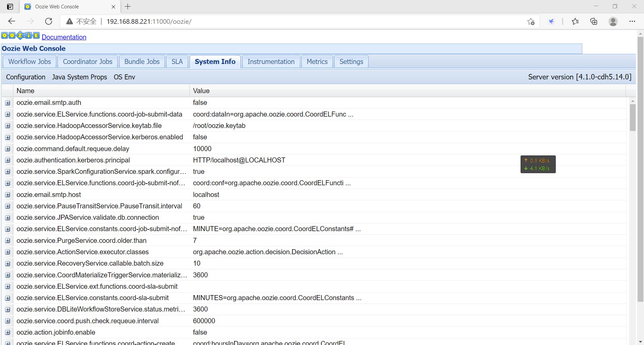
Task: Sort by the Name column header
Action: tap(101, 91)
